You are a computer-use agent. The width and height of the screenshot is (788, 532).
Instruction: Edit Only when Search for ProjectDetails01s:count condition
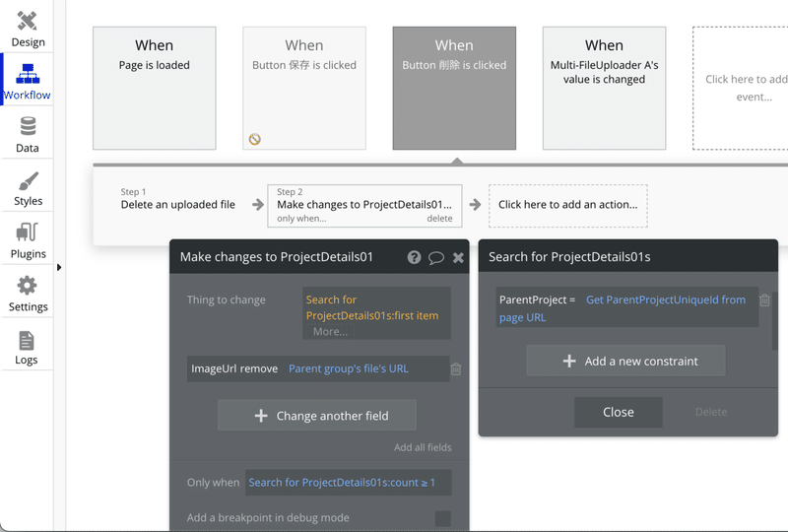pyautogui.click(x=349, y=482)
